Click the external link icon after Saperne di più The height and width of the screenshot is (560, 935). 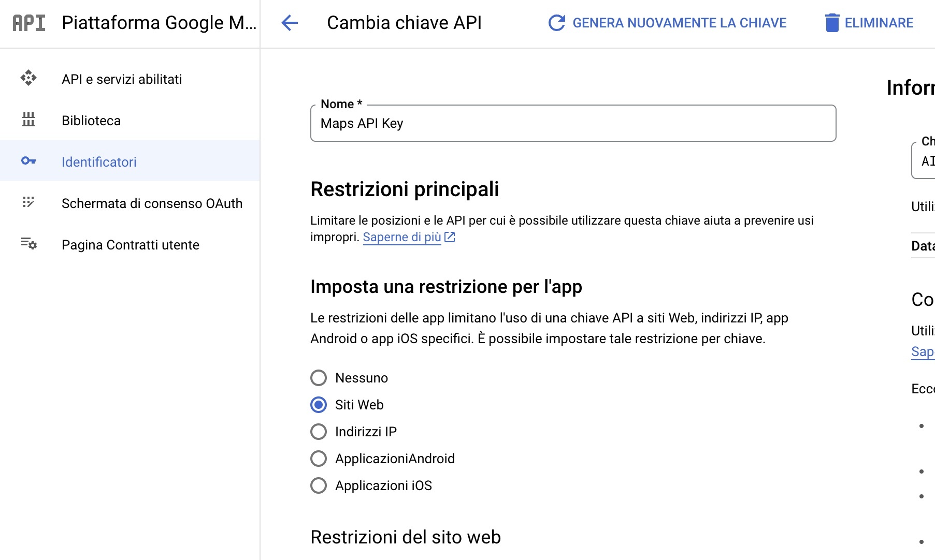(450, 237)
